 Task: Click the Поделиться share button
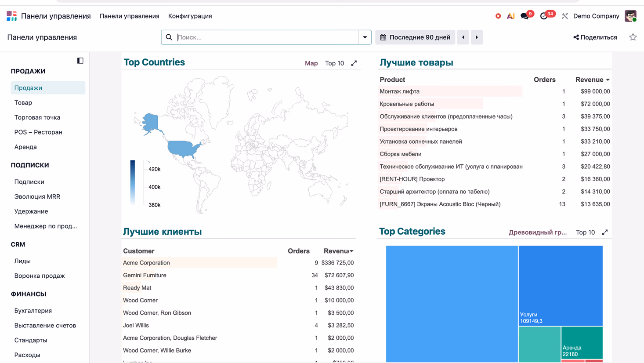(x=595, y=37)
